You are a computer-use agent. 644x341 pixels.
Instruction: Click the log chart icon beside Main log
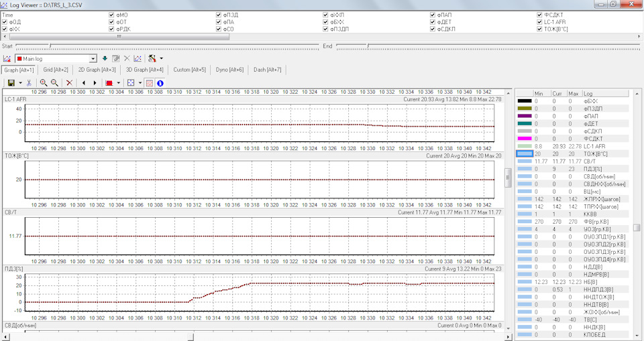click(7, 59)
